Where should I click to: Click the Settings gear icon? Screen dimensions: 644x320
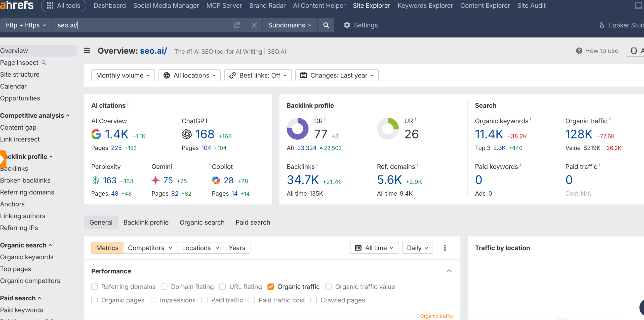[x=347, y=25]
